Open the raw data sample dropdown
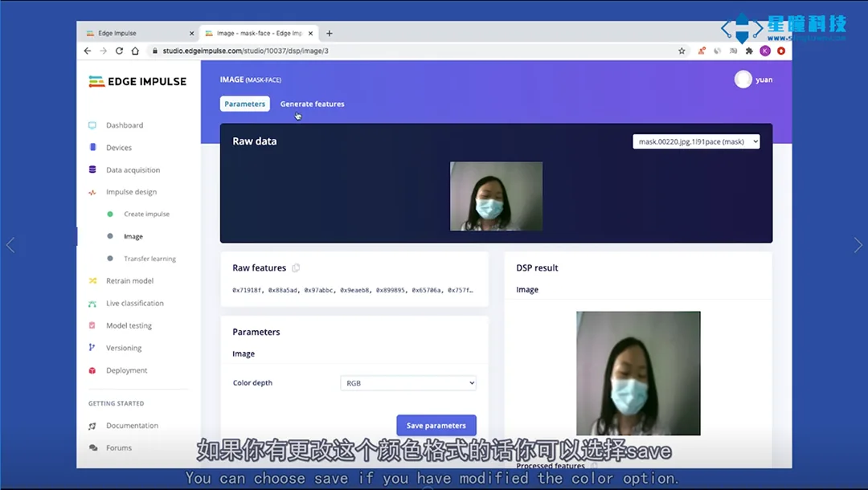868x490 pixels. [696, 141]
